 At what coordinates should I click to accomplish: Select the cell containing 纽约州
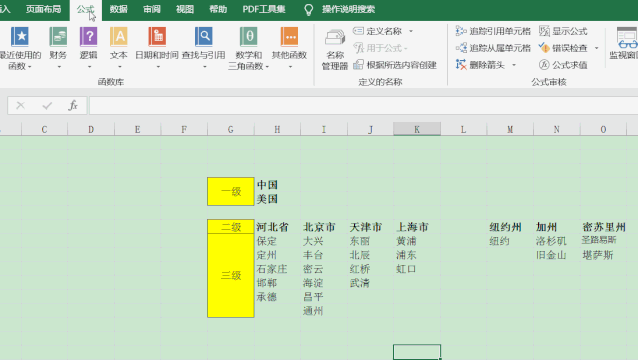[x=510, y=227]
